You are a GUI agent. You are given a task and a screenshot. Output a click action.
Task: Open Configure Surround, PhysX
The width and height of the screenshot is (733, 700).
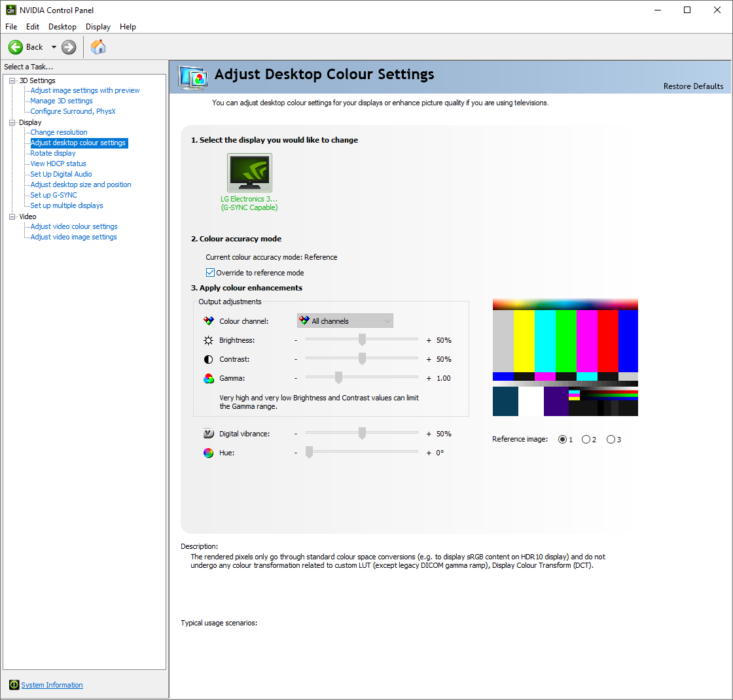click(x=73, y=111)
